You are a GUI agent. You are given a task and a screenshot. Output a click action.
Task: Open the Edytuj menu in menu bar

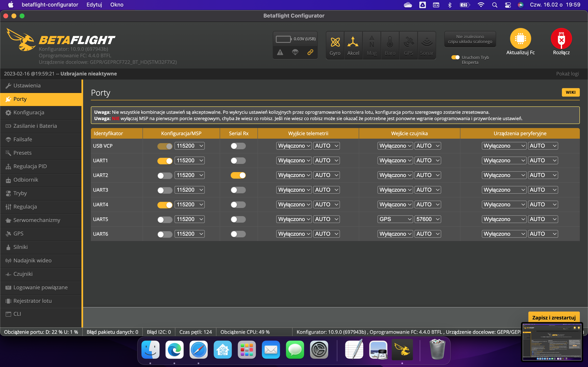94,5
